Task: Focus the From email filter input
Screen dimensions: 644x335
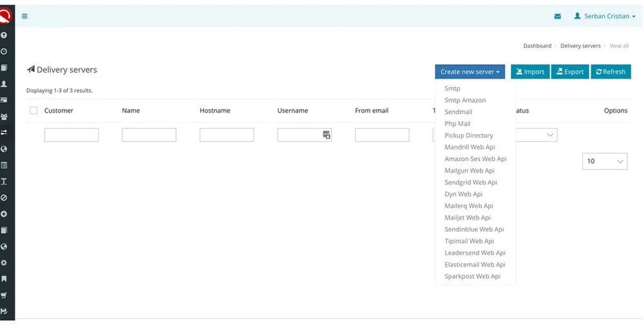Action: tap(382, 135)
